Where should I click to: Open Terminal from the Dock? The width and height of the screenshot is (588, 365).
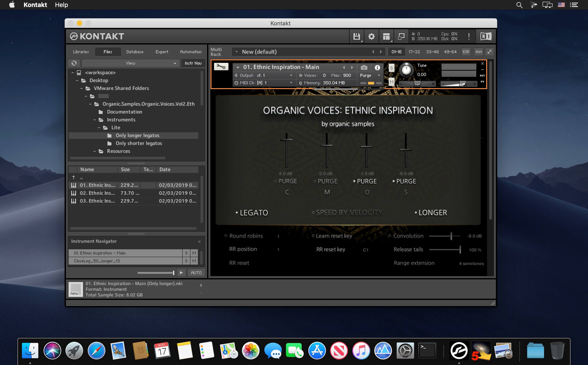(427, 351)
